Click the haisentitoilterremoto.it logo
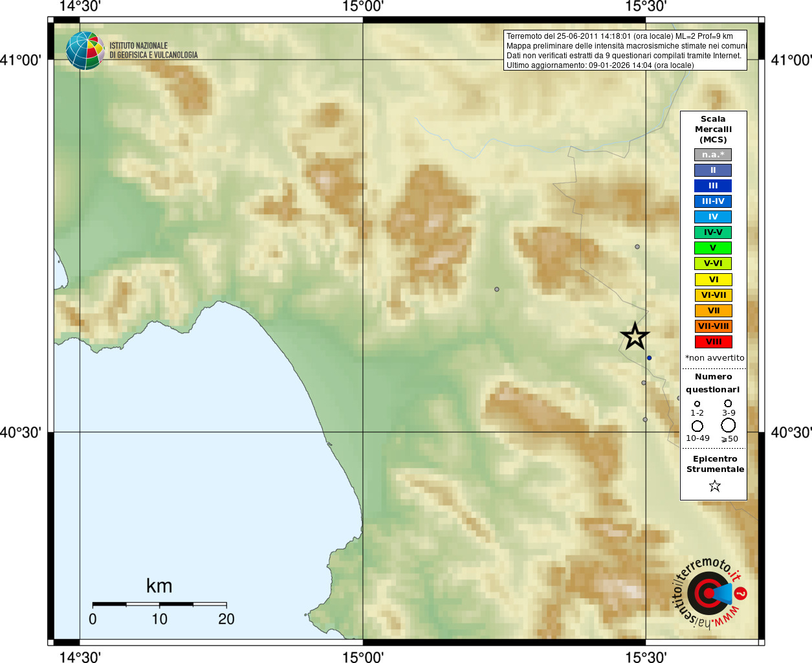Screen dimensions: 812x663 tap(709, 593)
